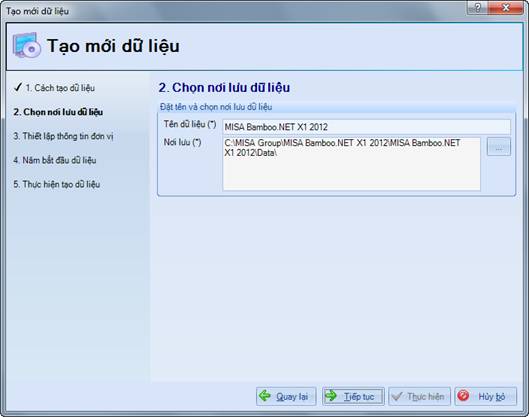Open the browse folder ellipsis button
The image size is (529, 417).
[x=499, y=147]
